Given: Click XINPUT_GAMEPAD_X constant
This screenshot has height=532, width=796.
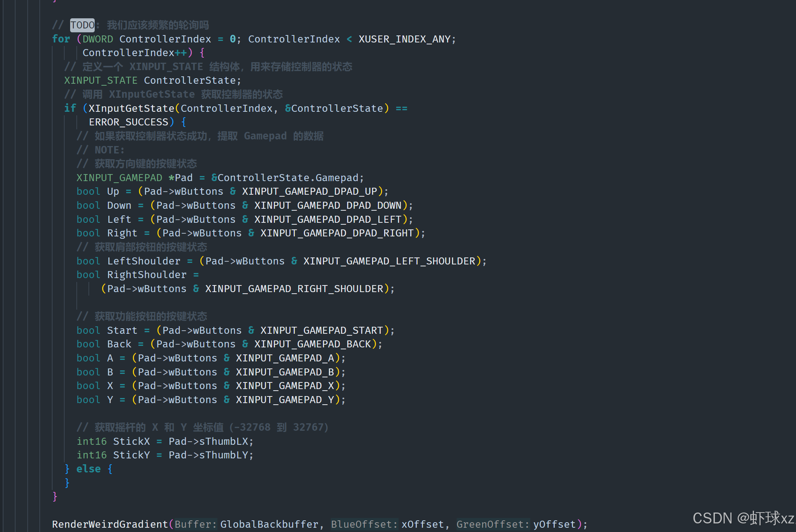Looking at the screenshot, I should [285, 386].
